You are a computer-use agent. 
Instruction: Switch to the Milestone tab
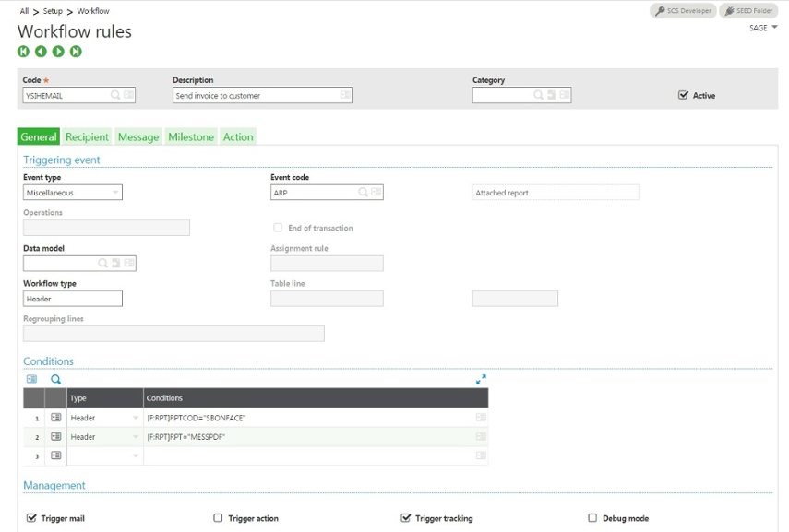point(191,136)
